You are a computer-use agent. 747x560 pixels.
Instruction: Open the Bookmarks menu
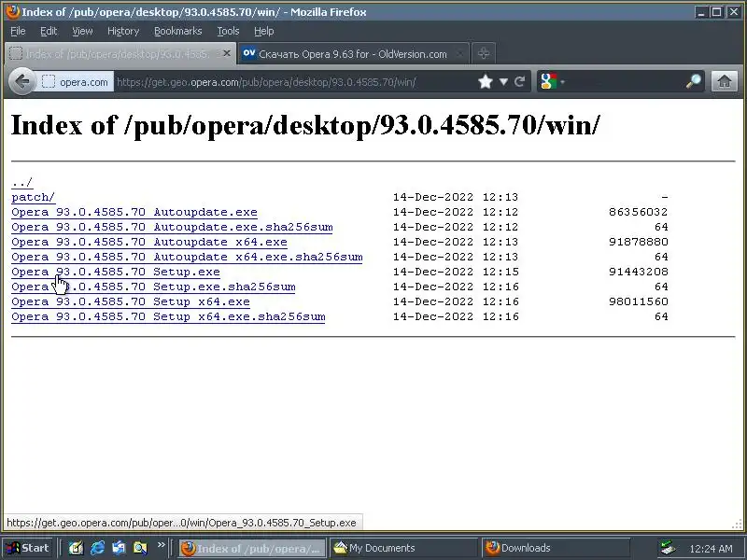click(x=177, y=31)
